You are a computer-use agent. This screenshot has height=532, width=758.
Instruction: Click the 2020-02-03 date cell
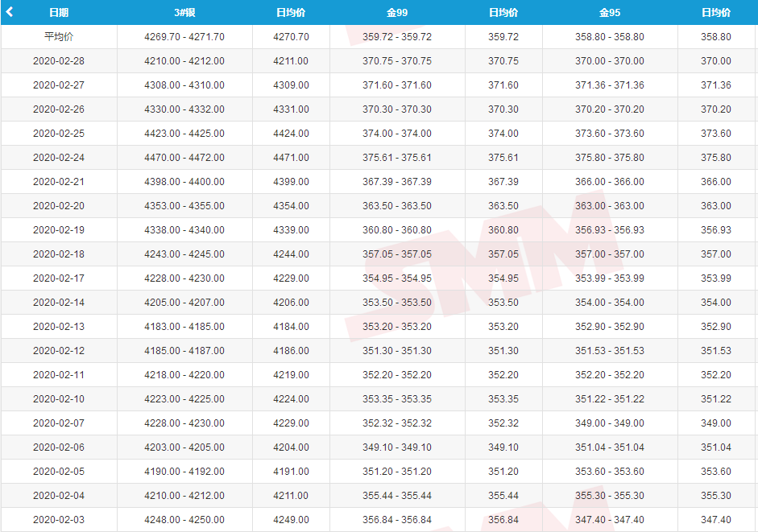click(59, 520)
